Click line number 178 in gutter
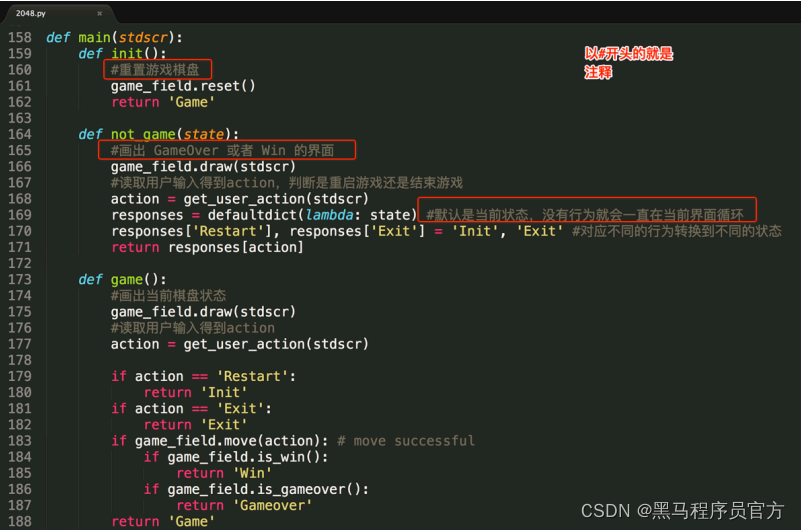 [x=20, y=360]
